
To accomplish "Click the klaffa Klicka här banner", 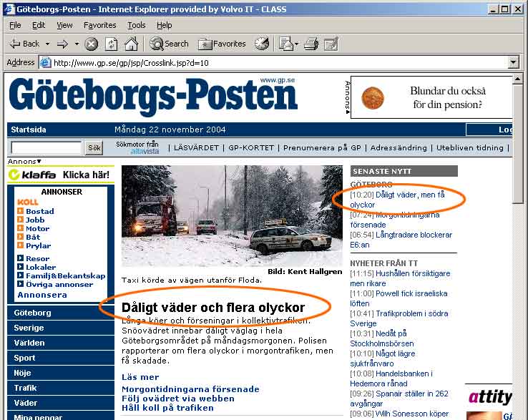I will [x=61, y=175].
